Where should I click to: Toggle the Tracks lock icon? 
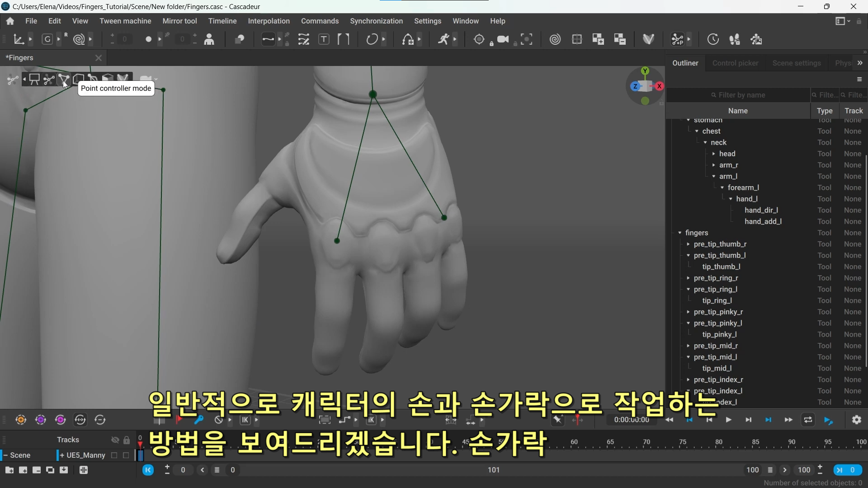127,440
